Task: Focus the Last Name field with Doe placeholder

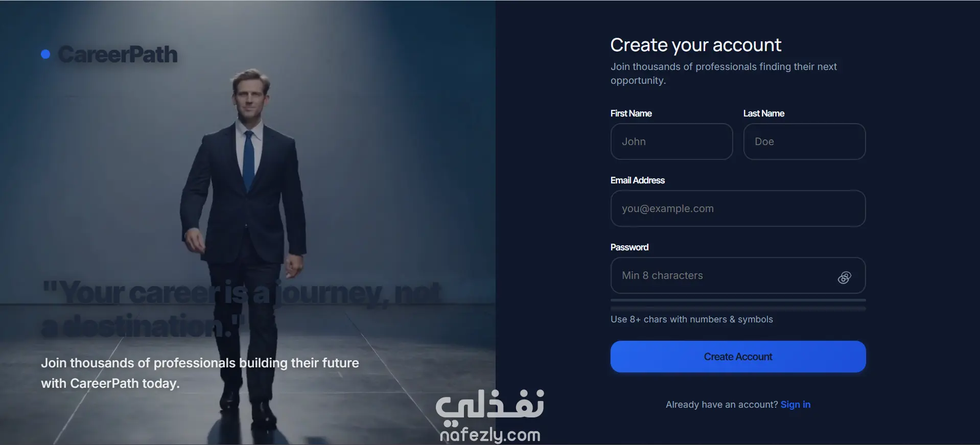Action: 804,142
